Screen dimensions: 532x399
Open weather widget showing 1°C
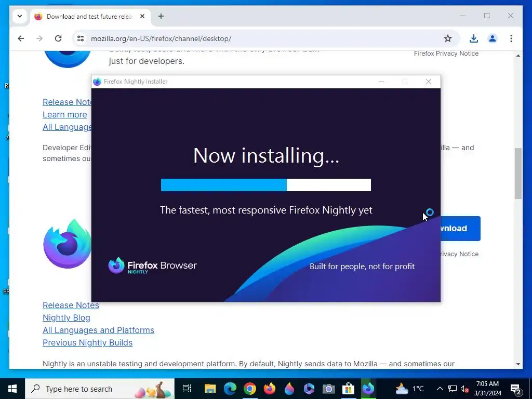[x=409, y=389]
